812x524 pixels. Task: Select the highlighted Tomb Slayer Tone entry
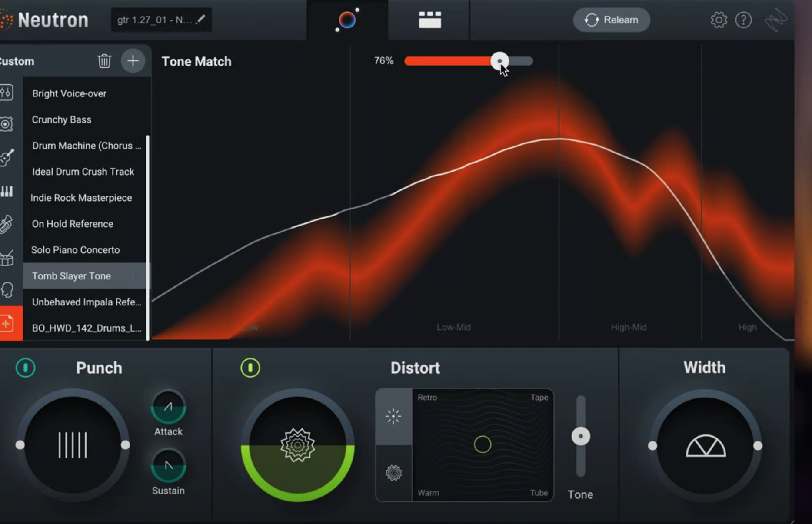[85, 276]
